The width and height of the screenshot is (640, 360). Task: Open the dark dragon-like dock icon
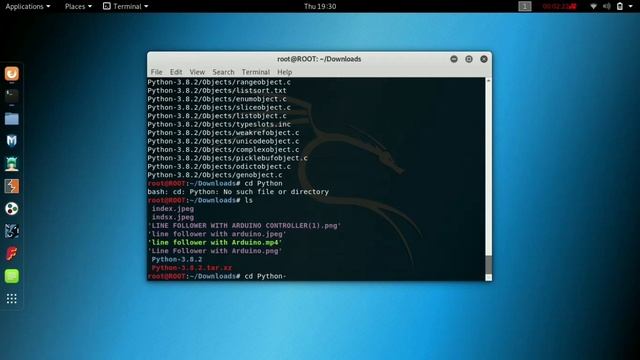click(x=11, y=231)
